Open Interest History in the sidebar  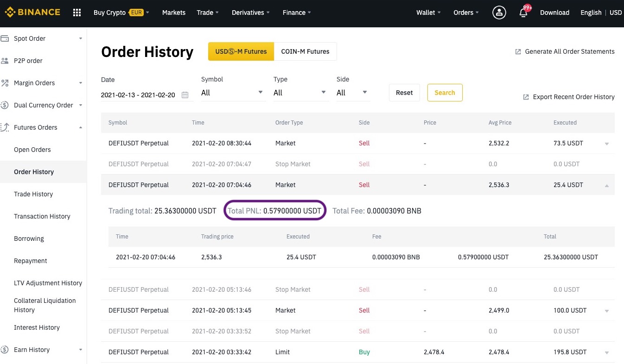[x=37, y=327]
